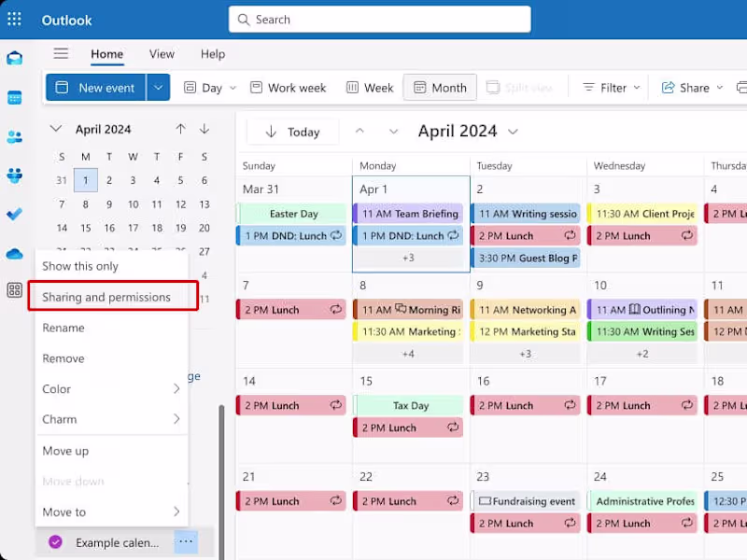
Task: Open 11 AM Team Briefing event
Action: pyautogui.click(x=409, y=214)
